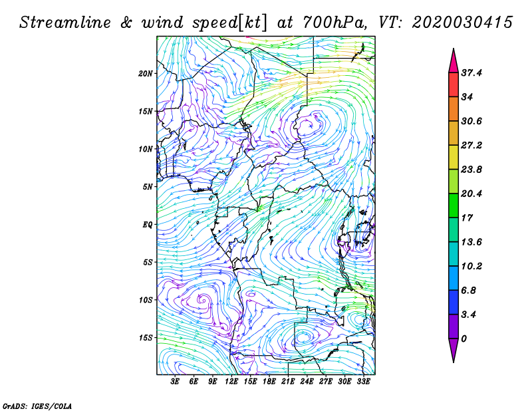Click the 3E longitude axis label

175,382
